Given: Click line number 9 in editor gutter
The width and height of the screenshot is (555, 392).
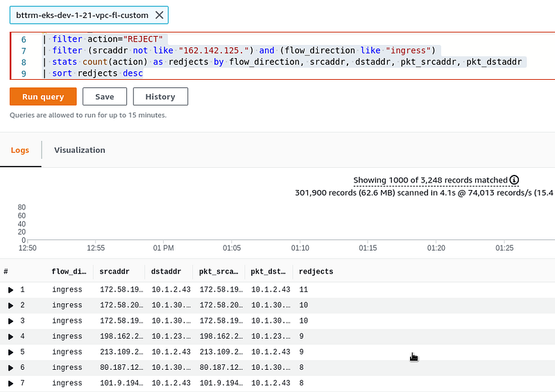Looking at the screenshot, I should [x=24, y=74].
